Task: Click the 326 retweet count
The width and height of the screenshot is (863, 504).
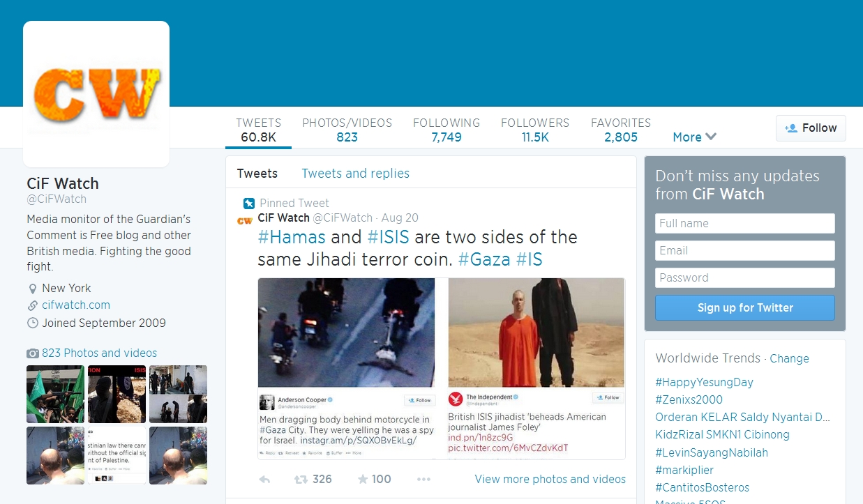Action: 322,480
